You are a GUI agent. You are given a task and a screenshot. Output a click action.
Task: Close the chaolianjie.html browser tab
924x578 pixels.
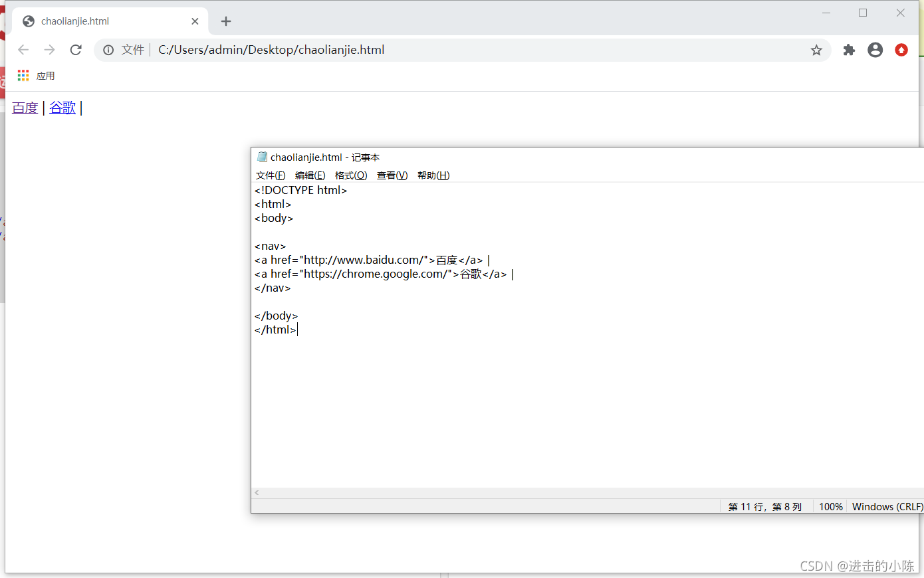click(195, 21)
